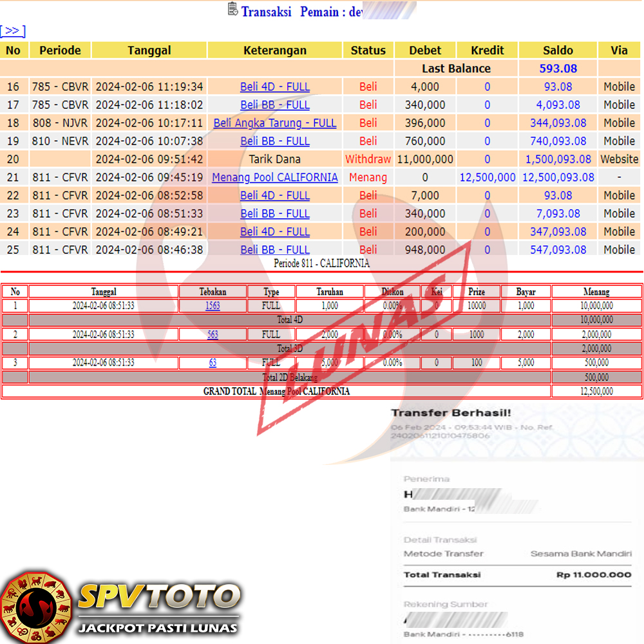The image size is (644, 644).
Task: Open Beli 4D - FULL link in row 16
Action: (x=275, y=86)
